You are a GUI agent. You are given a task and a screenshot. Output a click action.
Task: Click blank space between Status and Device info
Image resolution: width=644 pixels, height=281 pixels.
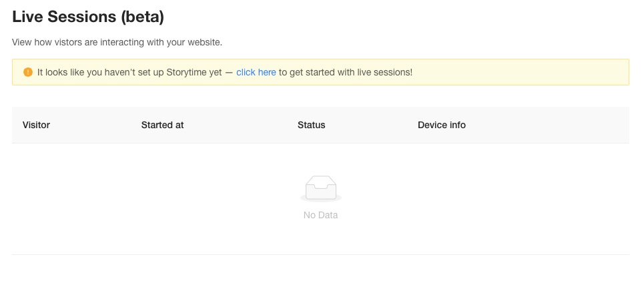(x=370, y=125)
